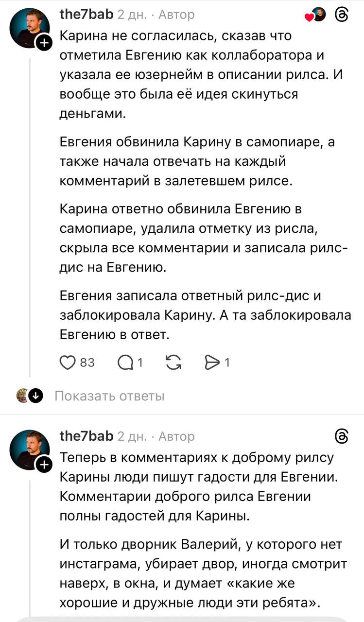Tap the "2 дн." timestamp on the second post
This screenshot has height=622, width=364.
tap(132, 437)
